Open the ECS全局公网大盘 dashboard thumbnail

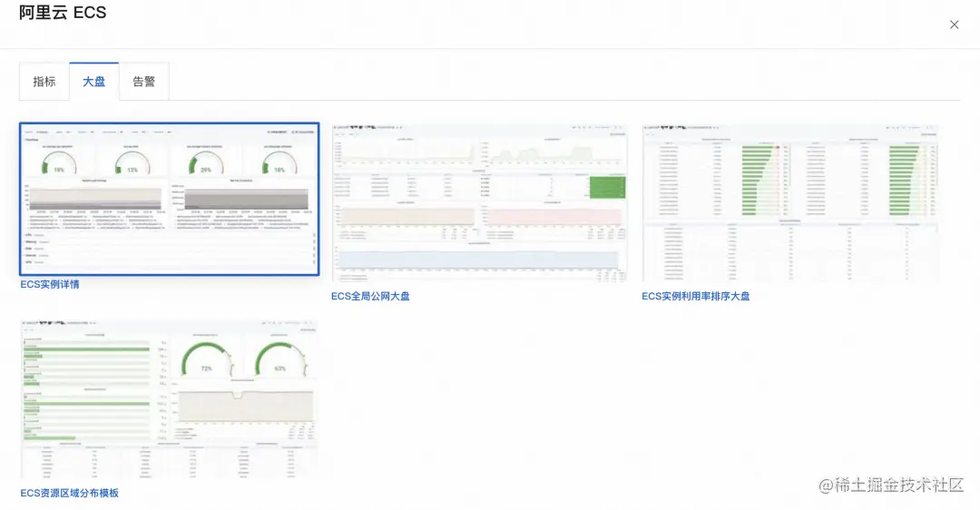[479, 204]
